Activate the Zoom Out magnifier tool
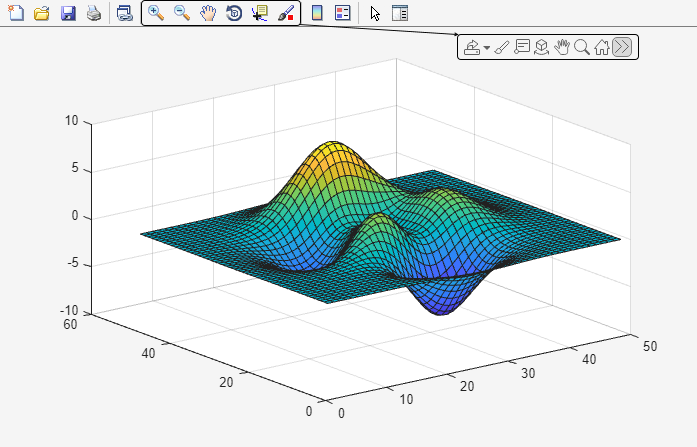This screenshot has width=697, height=447. (182, 14)
